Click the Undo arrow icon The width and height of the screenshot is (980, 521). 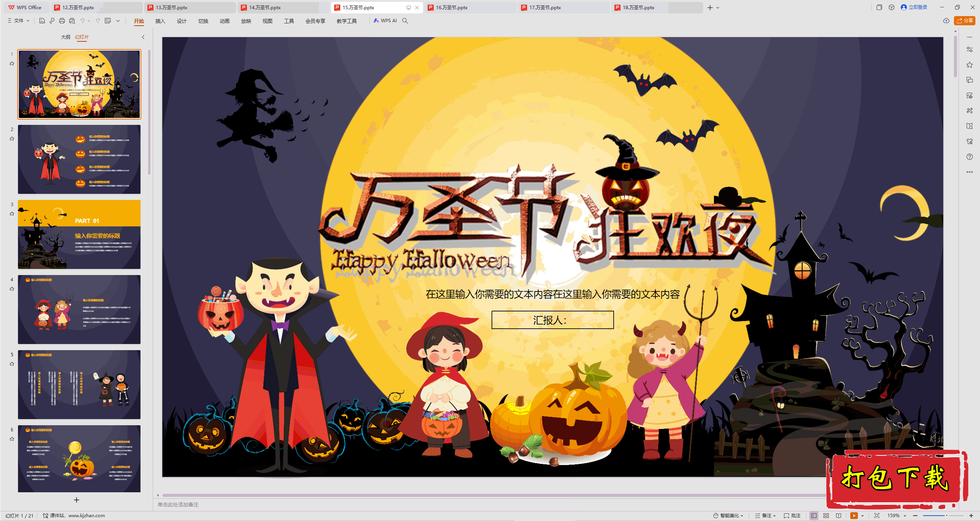82,21
